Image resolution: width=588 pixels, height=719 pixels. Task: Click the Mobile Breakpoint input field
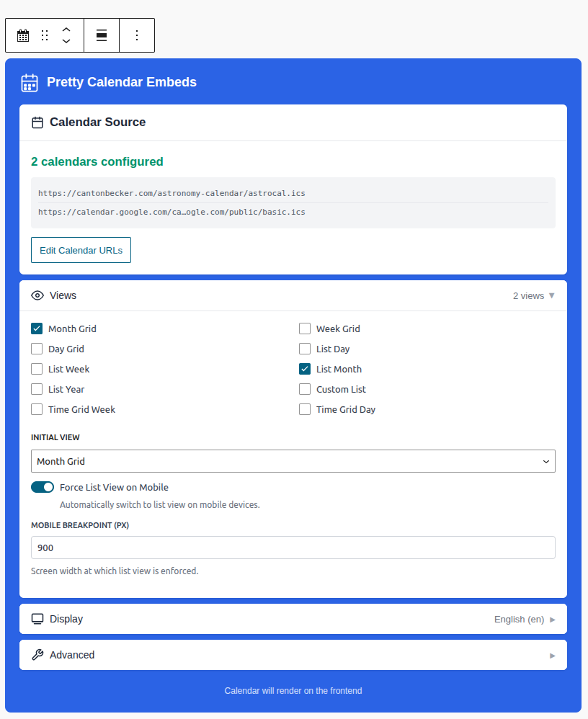tap(293, 548)
